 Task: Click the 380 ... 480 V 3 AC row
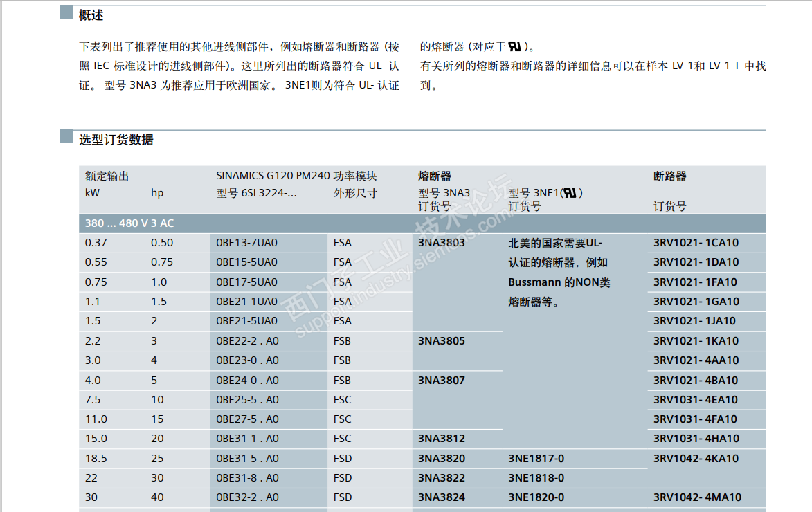pyautogui.click(x=422, y=223)
